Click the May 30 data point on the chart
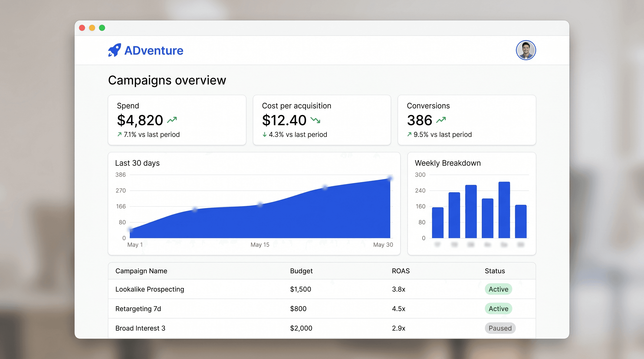The height and width of the screenshot is (359, 644). coord(390,178)
